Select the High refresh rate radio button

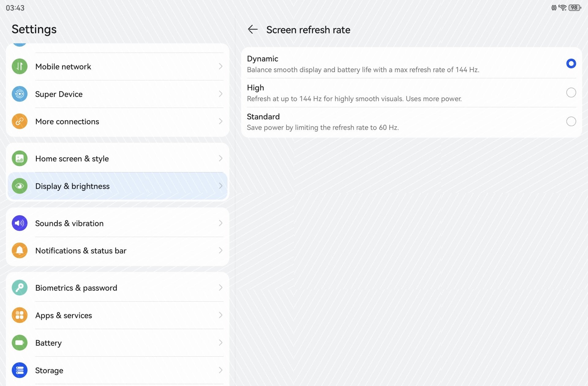pyautogui.click(x=571, y=92)
